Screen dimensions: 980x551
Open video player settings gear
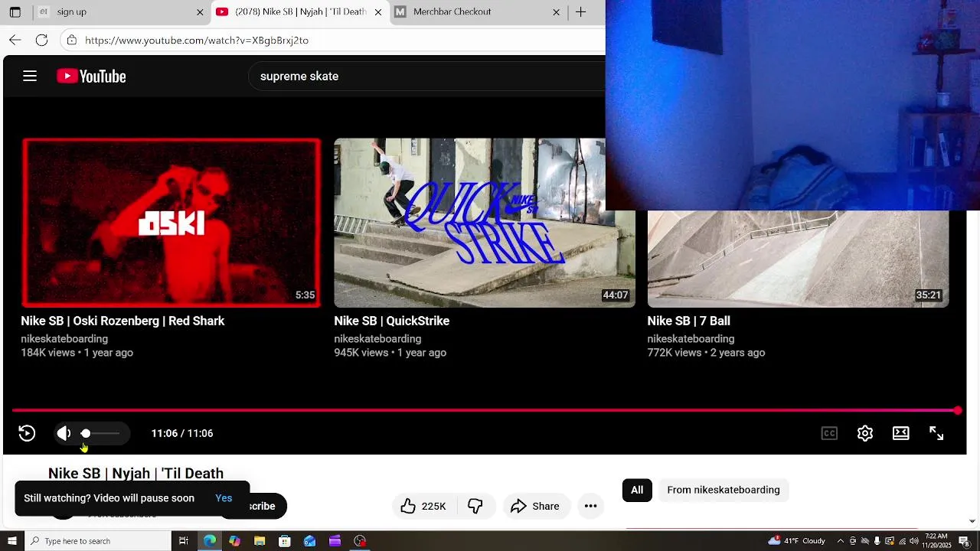coord(865,433)
